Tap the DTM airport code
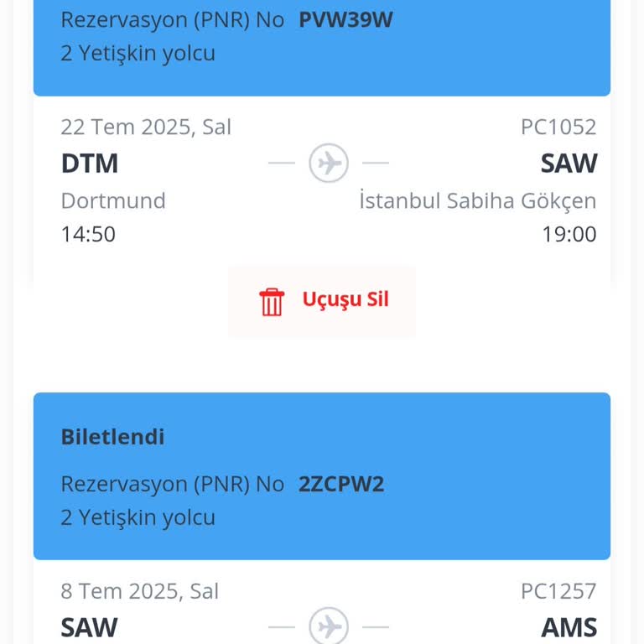This screenshot has height=644, width=644. point(90,163)
